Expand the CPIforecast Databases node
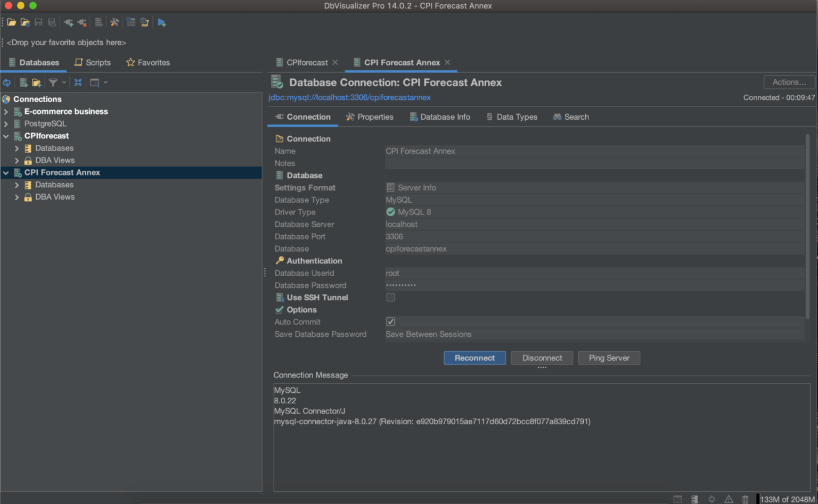The height and width of the screenshot is (504, 818). [17, 148]
